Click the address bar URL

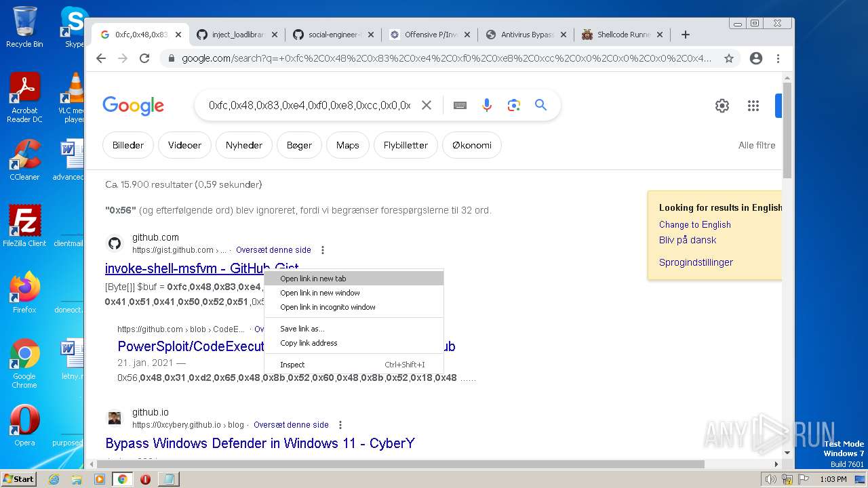pyautogui.click(x=447, y=58)
